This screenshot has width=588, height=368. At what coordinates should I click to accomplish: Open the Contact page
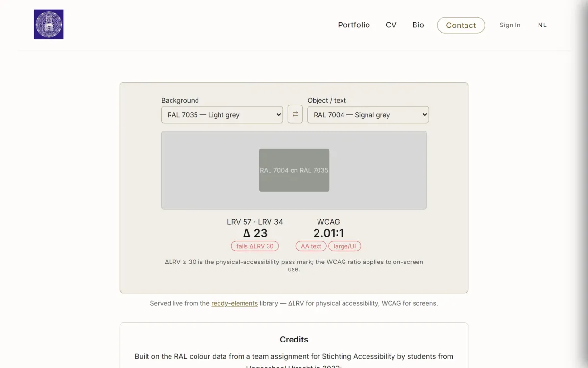[461, 26]
